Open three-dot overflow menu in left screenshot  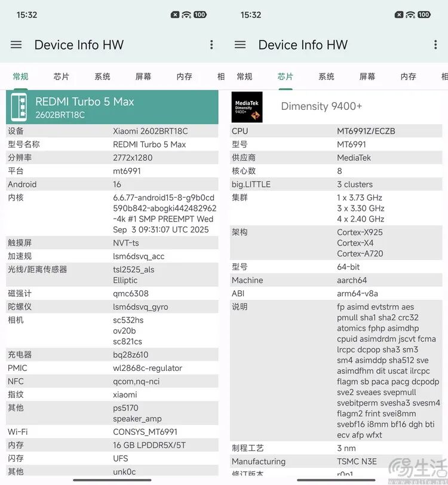click(x=211, y=45)
